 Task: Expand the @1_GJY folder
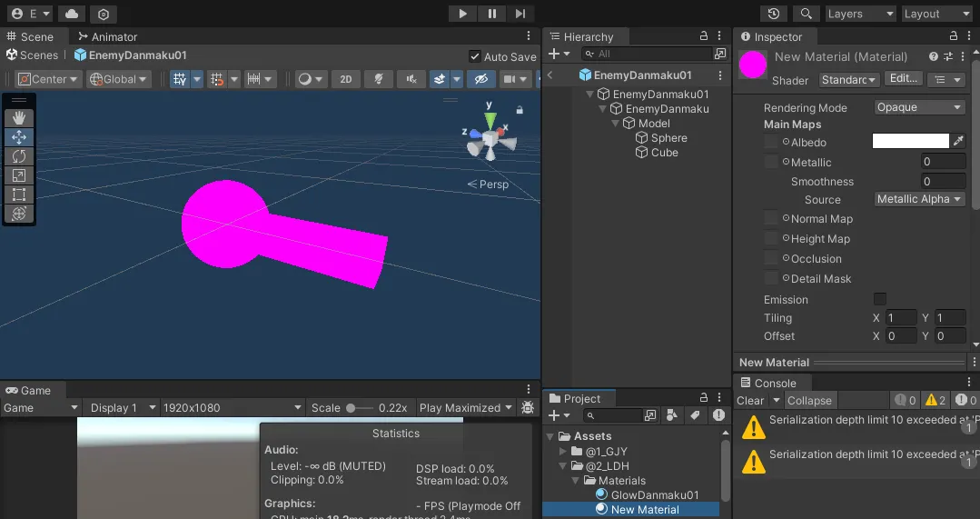(x=563, y=452)
